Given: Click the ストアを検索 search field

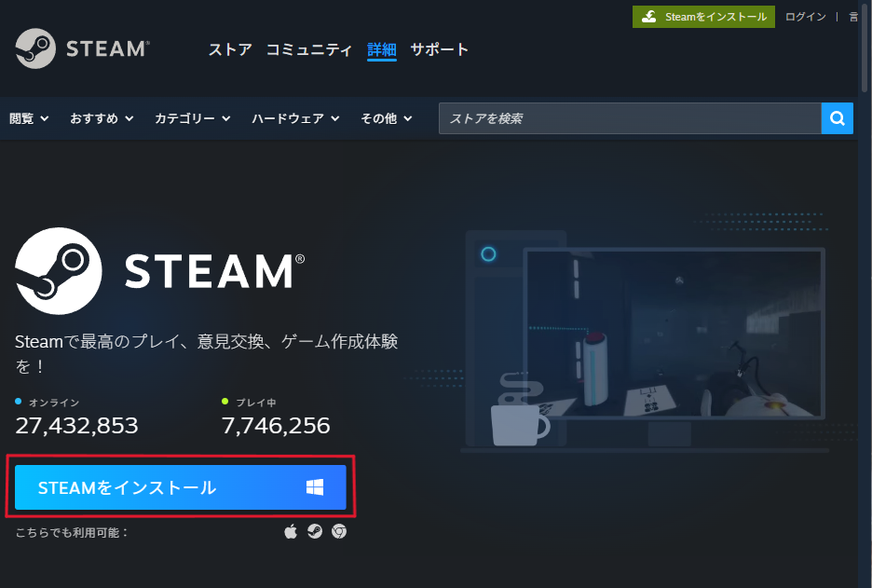Looking at the screenshot, I should pyautogui.click(x=630, y=118).
